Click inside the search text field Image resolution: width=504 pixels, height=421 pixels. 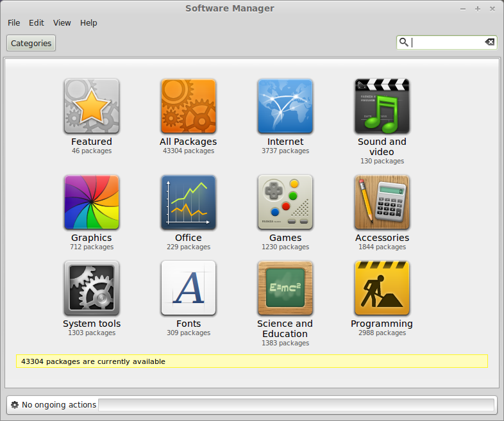click(446, 42)
